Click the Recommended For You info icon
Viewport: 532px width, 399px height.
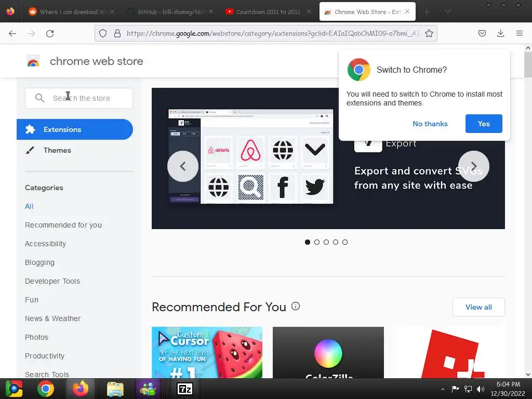pos(296,306)
